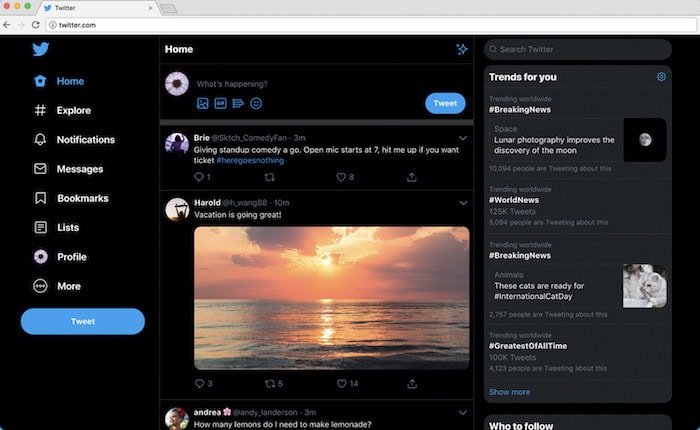Click the Twitter bird logo in sidebar
700x430 pixels.
[40, 49]
